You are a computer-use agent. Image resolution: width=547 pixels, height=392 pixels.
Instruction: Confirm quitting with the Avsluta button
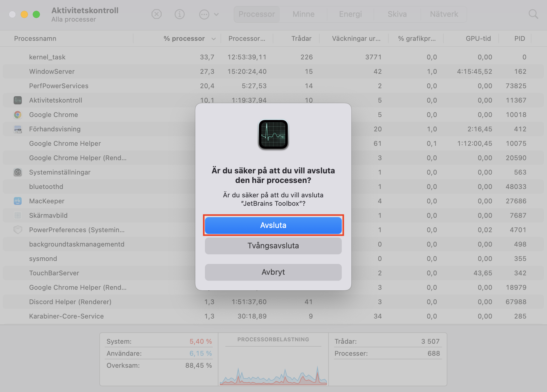point(273,225)
